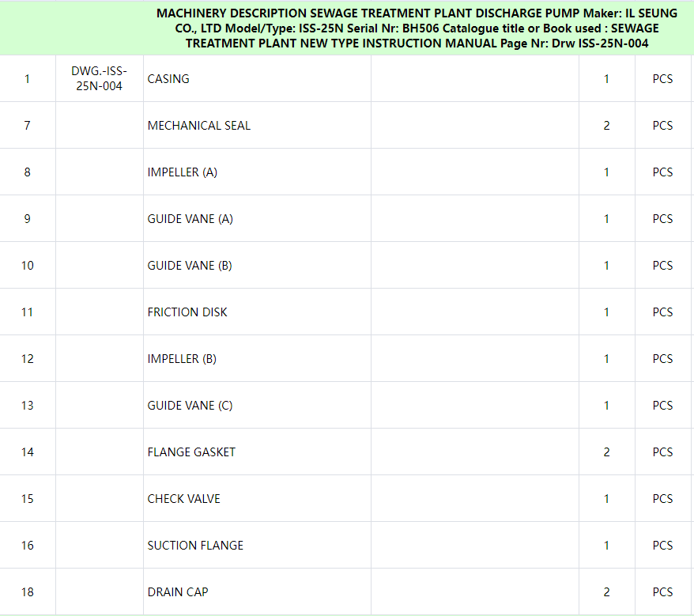The image size is (694, 616).
Task: Select the FRICTION DISK part name
Action: point(187,312)
